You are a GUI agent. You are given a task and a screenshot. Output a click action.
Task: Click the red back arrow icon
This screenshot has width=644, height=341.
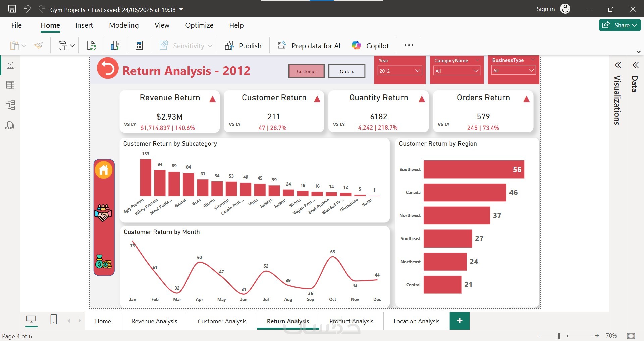tap(108, 68)
